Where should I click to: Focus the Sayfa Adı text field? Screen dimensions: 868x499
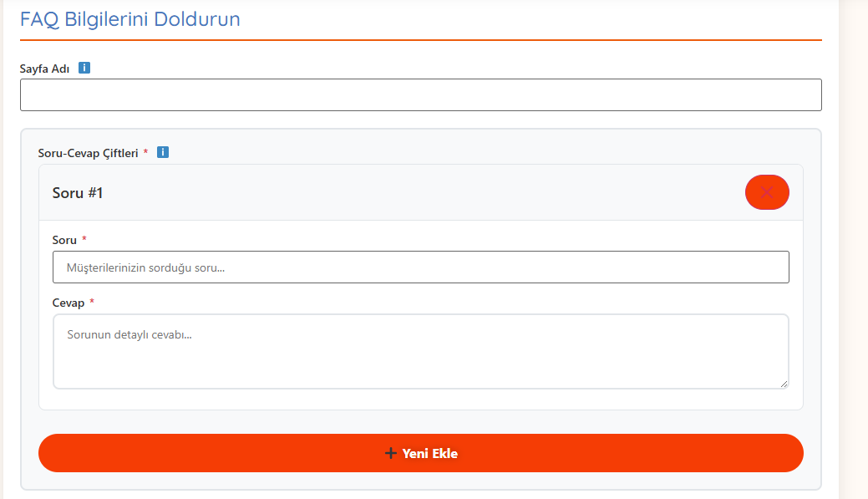[x=420, y=94]
